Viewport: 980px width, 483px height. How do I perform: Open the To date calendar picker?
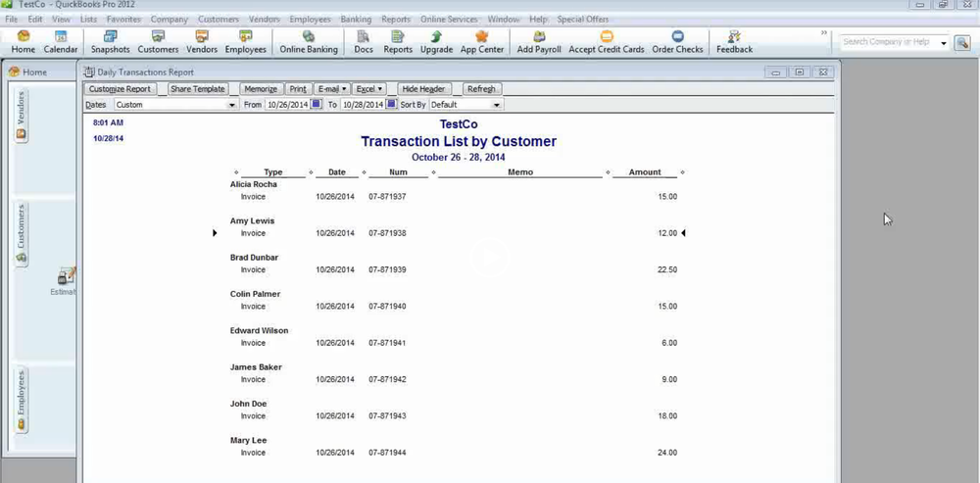(x=391, y=105)
